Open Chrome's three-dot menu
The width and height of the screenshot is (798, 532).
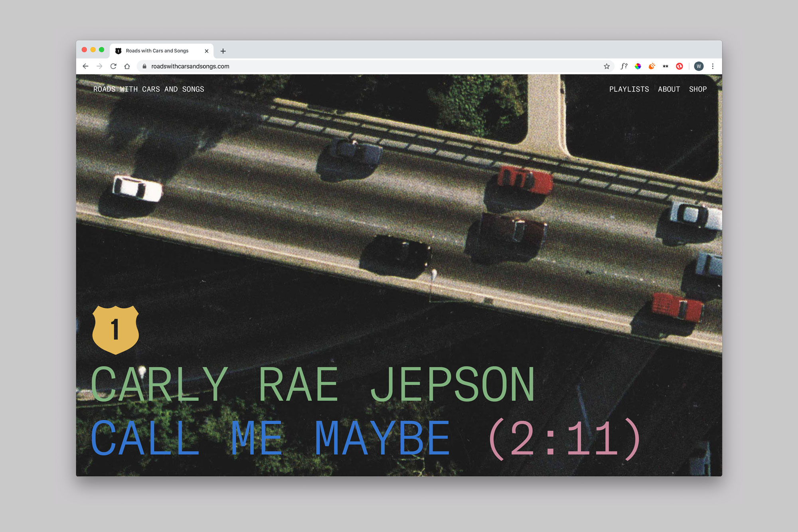[713, 66]
